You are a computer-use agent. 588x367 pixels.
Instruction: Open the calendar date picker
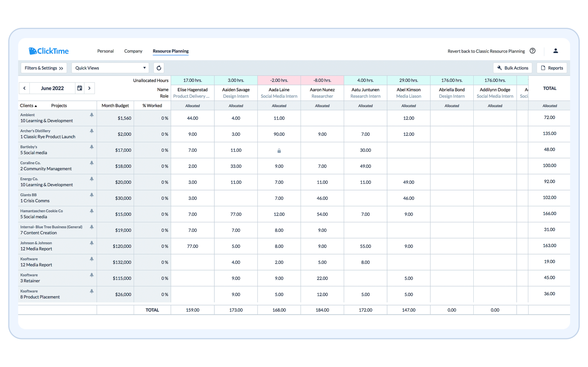pos(79,88)
